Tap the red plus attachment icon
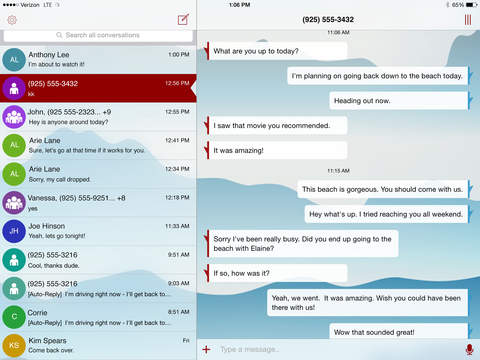 206,349
